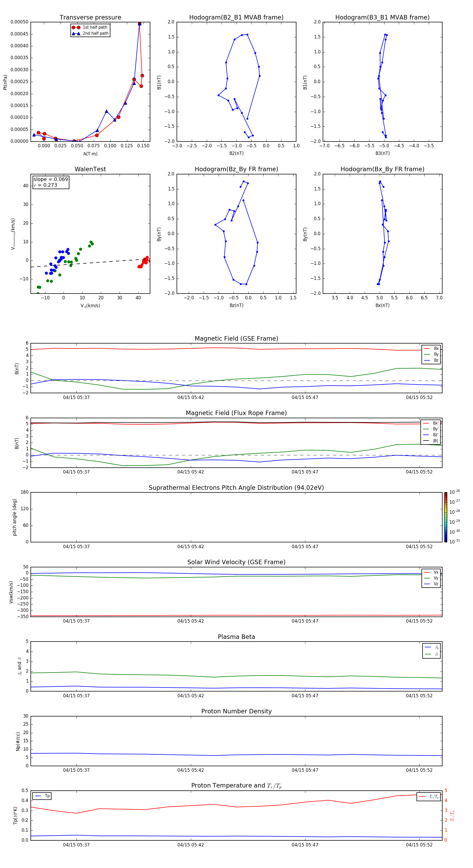The image size is (473, 868).
Task: Click the "Hodogram(Bz_By FR frame)" title
Action: pos(236,169)
